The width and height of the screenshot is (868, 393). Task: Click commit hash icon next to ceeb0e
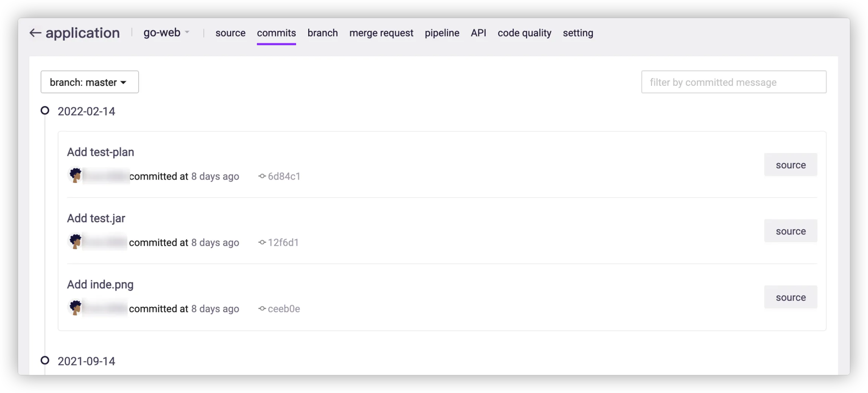(262, 309)
